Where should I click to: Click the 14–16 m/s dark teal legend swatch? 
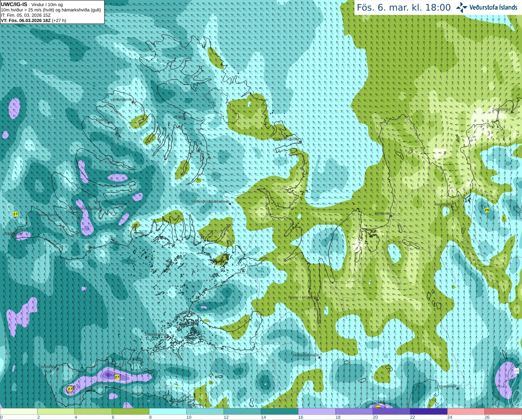point(280,411)
